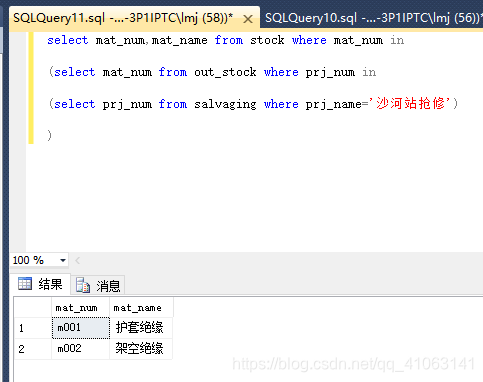Place cursor at the lone closing parenthesis
This screenshot has width=483, height=382.
pyautogui.click(x=49, y=135)
